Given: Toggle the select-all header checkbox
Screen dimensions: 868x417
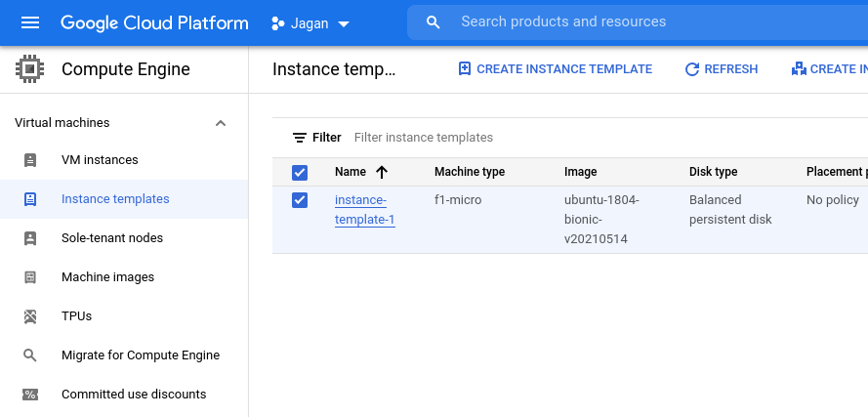Looking at the screenshot, I should click(300, 173).
